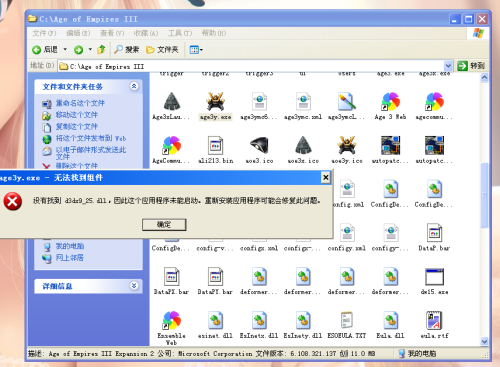
Task: Click 将这个文件发布到 Web link
Action: pyautogui.click(x=91, y=138)
